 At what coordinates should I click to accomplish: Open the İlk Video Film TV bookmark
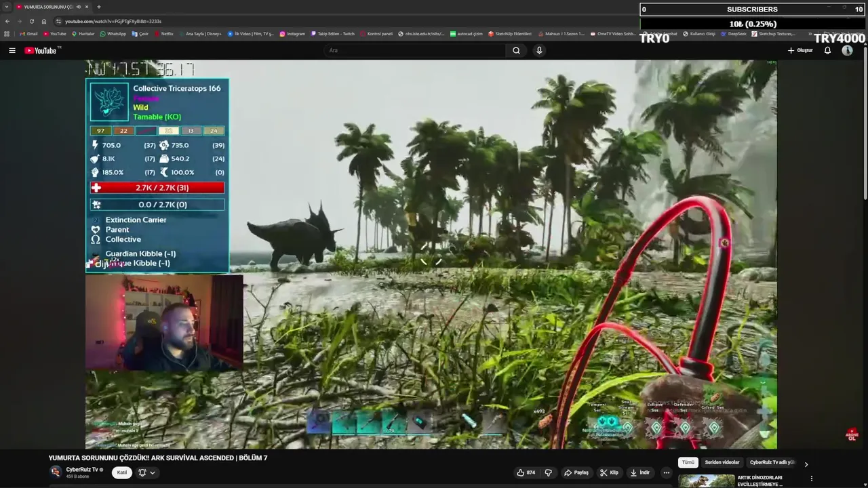[251, 34]
